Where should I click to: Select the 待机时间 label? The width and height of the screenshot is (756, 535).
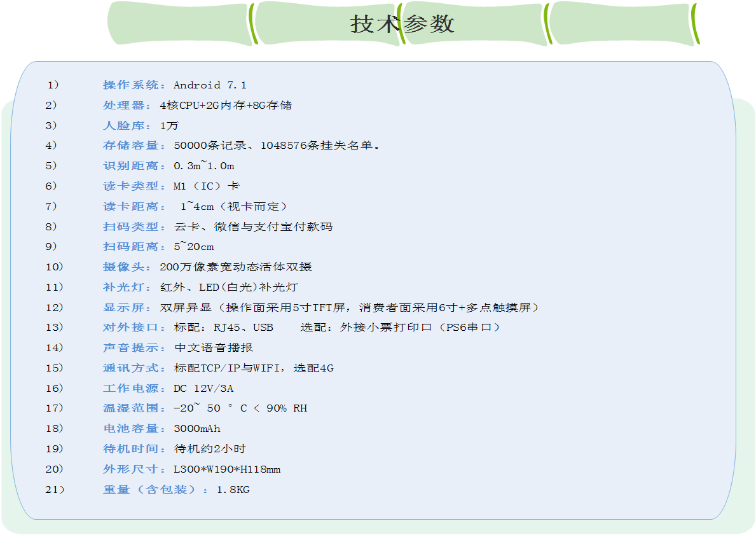[x=130, y=448]
